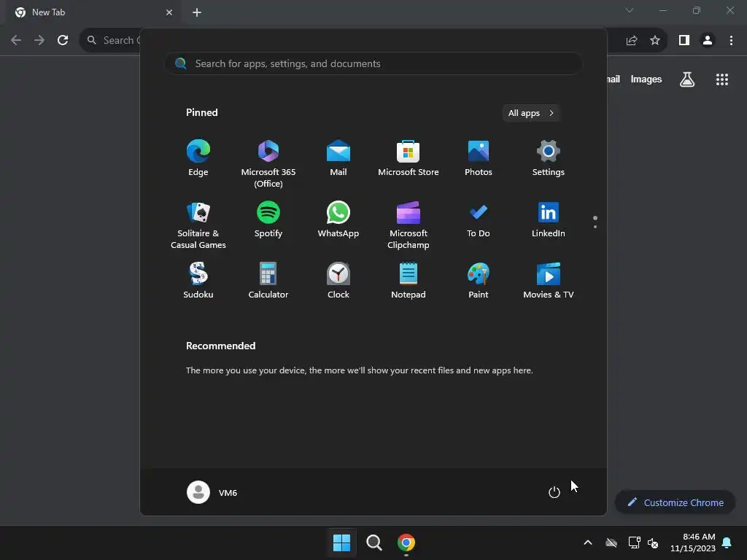Open LinkedIn
The width and height of the screenshot is (747, 560).
[549, 219]
